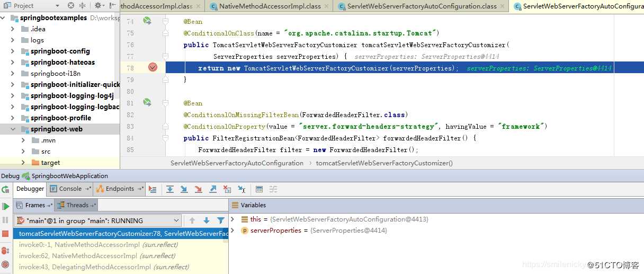Click ServletWebServerFactoryAutoConfiguration in the breadcrumb
This screenshot has height=274, width=644.
(x=237, y=163)
